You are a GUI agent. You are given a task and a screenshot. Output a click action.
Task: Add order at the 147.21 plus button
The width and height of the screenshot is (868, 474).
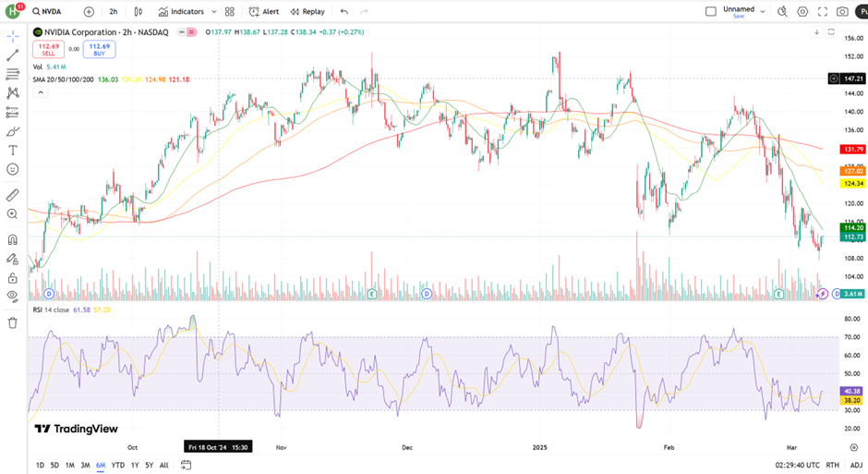tap(834, 79)
